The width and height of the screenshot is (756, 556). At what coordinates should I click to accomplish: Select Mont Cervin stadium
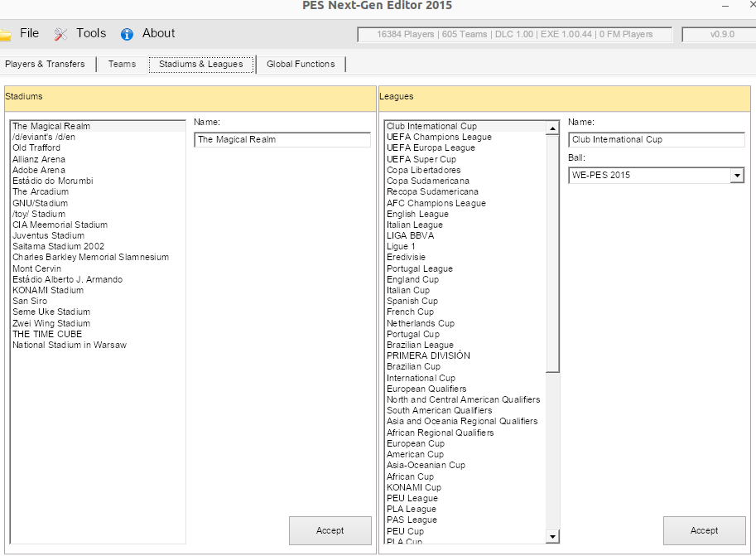coord(98,268)
